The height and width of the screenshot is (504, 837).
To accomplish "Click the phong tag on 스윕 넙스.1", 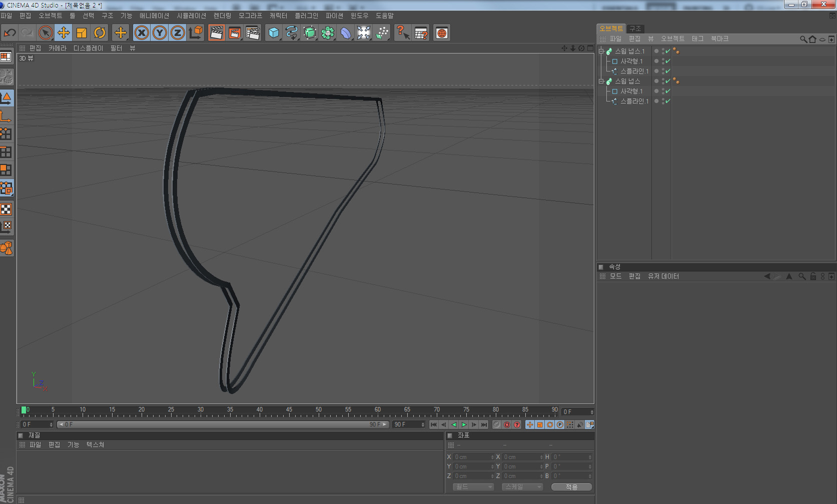I will coord(676,51).
